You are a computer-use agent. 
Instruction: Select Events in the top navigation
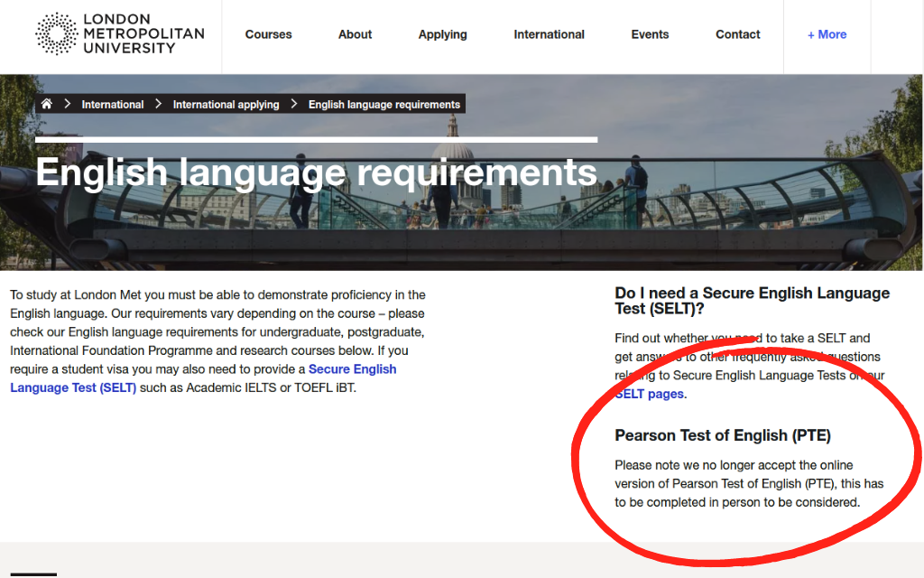tap(650, 34)
